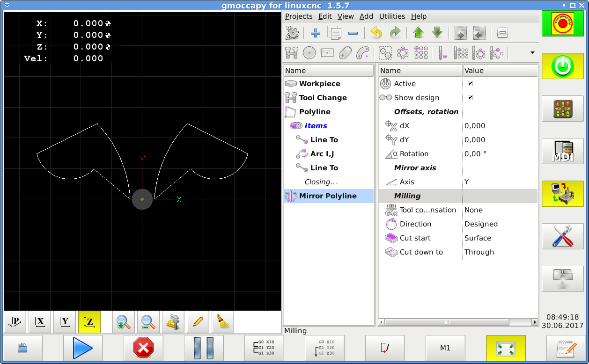Move item up with green up arrow
This screenshot has width=589, height=364.
pos(419,33)
